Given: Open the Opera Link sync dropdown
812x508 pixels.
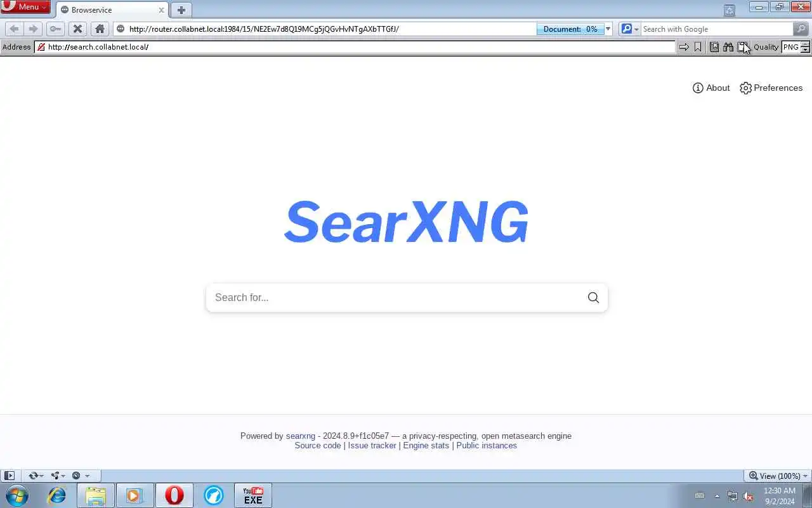Looking at the screenshot, I should [36, 476].
